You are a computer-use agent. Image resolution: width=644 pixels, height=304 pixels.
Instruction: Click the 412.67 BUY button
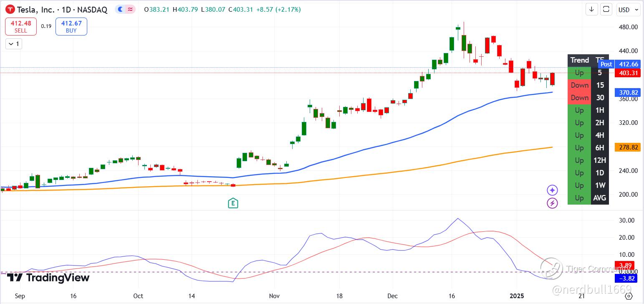(x=71, y=27)
